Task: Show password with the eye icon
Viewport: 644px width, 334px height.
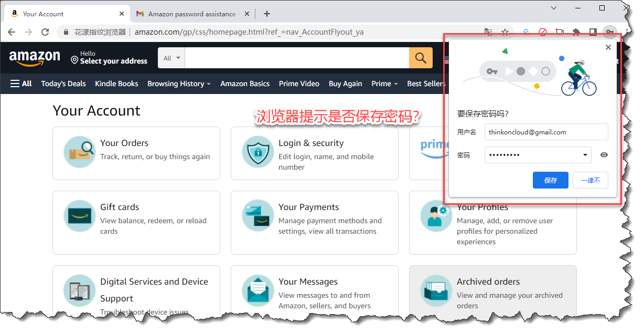Action: (x=604, y=155)
